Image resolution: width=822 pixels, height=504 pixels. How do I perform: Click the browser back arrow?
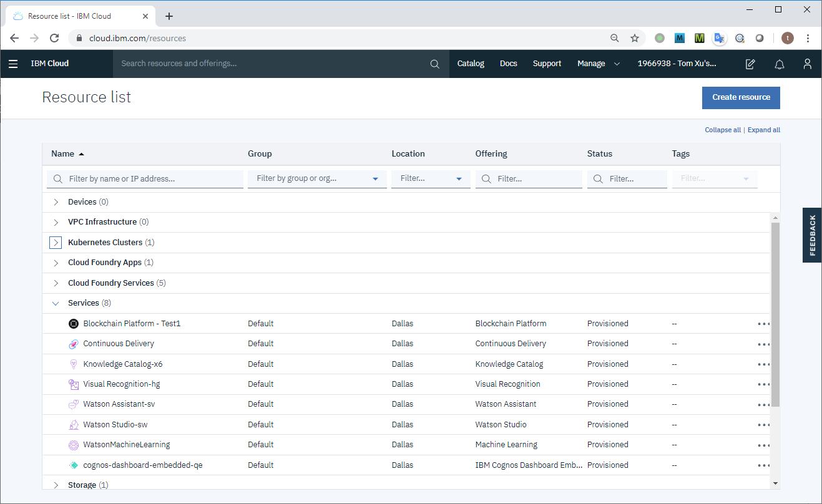(x=14, y=38)
